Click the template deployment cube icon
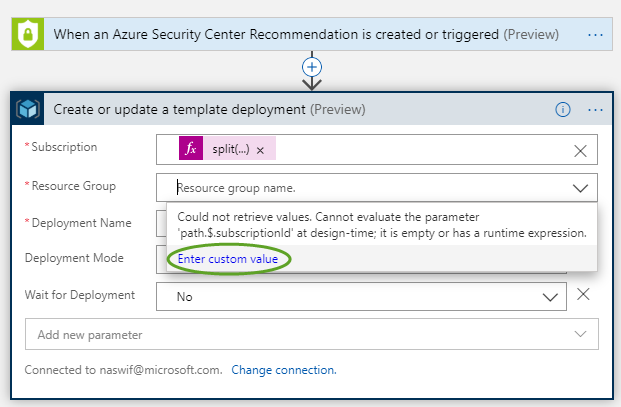The height and width of the screenshot is (407, 621). 28,109
